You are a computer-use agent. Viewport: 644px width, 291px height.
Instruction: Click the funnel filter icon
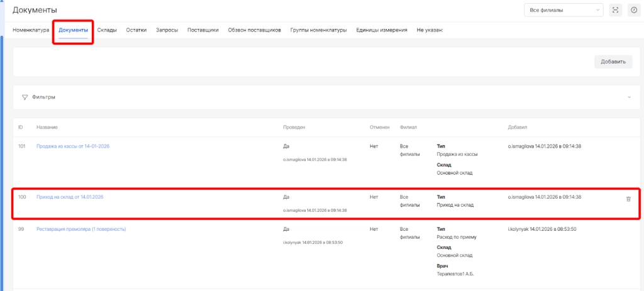(x=25, y=97)
